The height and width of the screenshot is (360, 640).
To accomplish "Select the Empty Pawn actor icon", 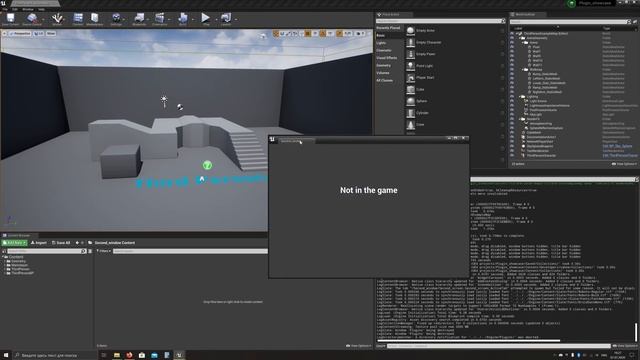I will (410, 54).
